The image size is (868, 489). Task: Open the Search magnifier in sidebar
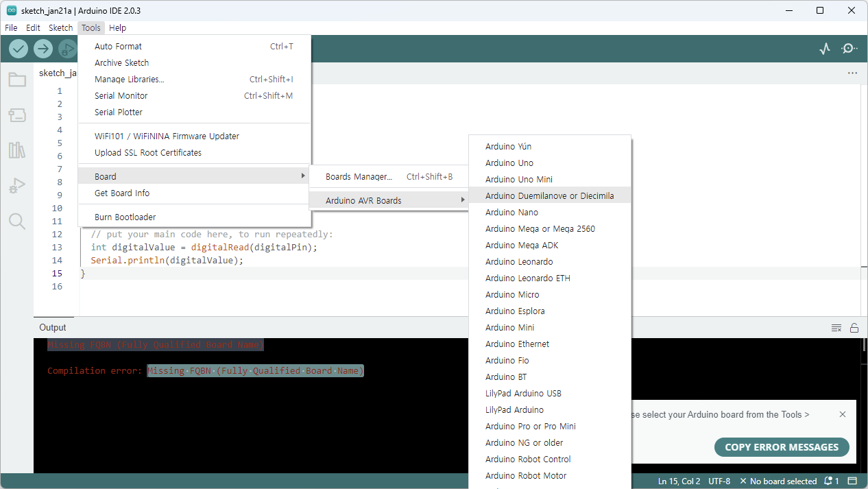(17, 221)
